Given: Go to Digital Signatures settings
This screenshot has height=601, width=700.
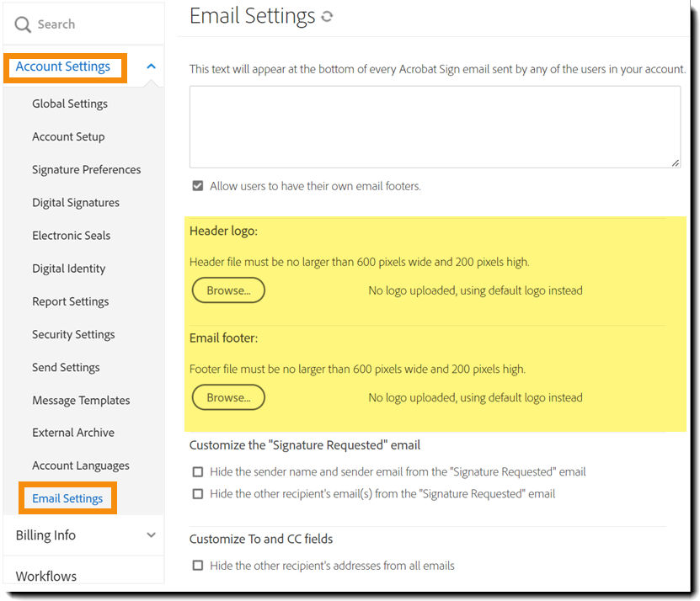Looking at the screenshot, I should click(76, 203).
